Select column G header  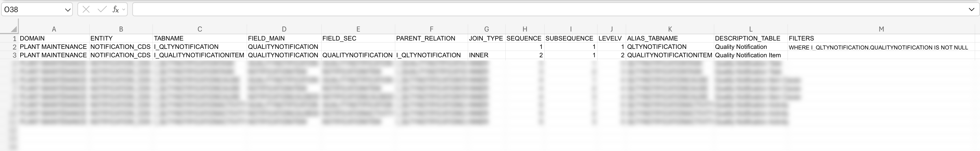coord(486,29)
